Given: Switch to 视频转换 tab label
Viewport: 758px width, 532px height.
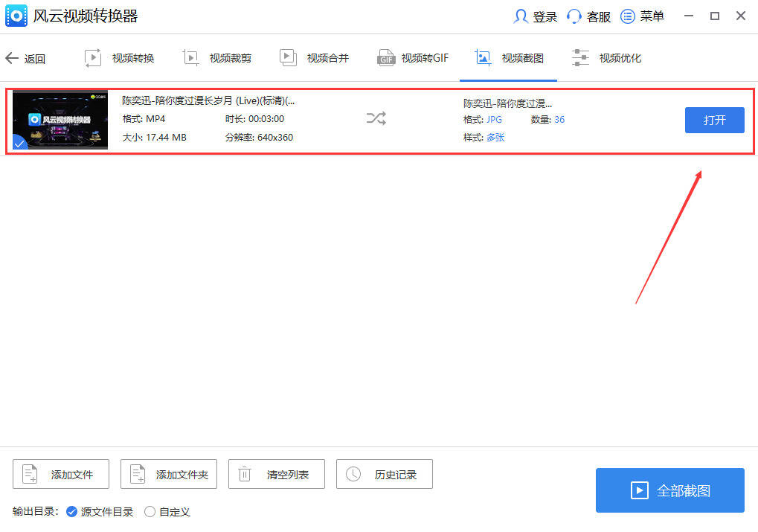Looking at the screenshot, I should click(x=133, y=58).
